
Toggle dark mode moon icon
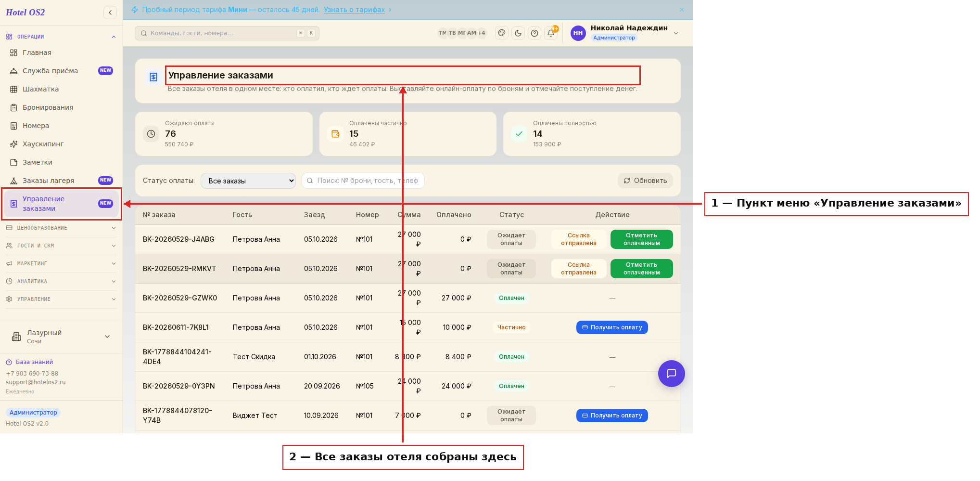pyautogui.click(x=518, y=33)
